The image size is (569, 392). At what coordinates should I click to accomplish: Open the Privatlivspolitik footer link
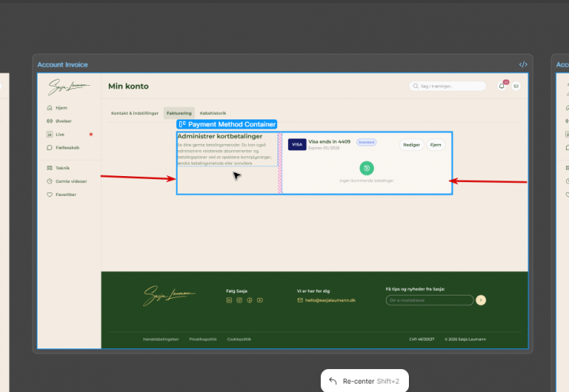[203, 339]
